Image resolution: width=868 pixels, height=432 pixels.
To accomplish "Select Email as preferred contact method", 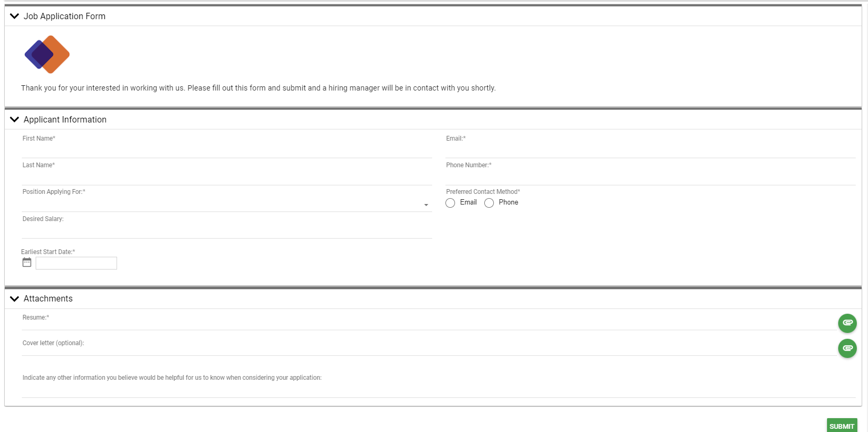I will click(x=451, y=203).
